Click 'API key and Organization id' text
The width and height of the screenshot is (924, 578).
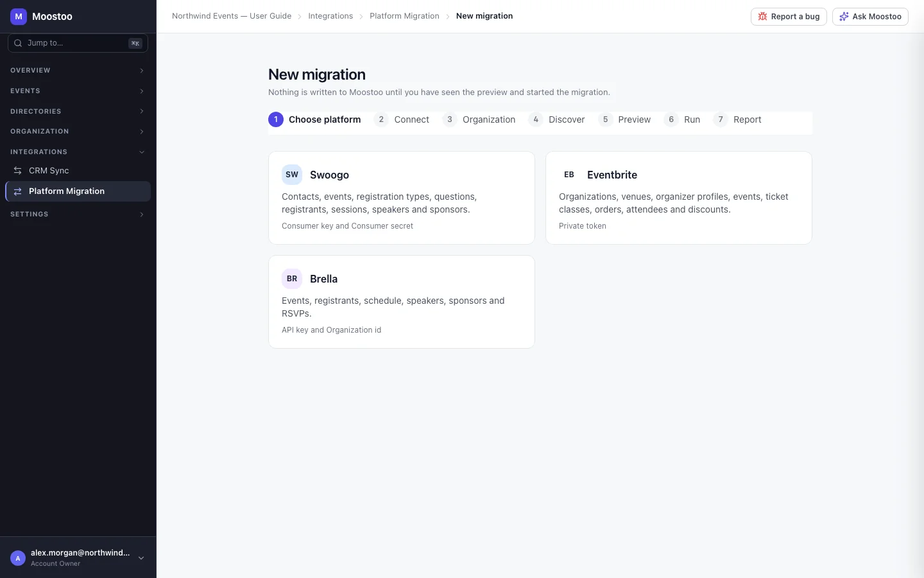[x=331, y=330]
